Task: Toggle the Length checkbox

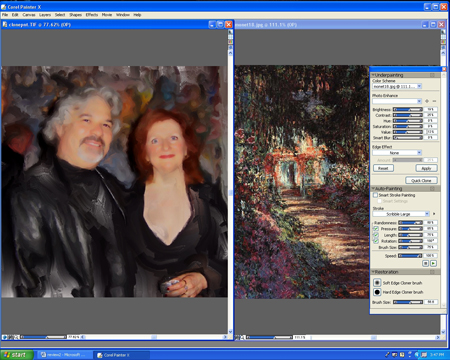Action: point(376,235)
